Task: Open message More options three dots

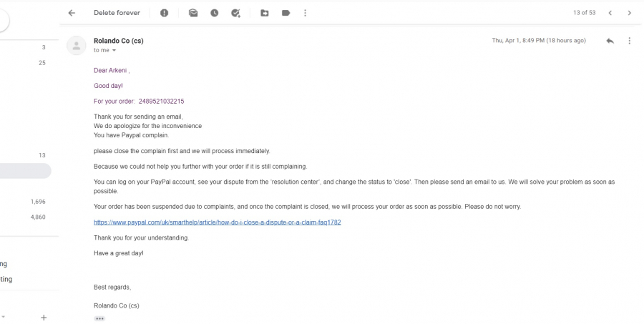Action: (x=629, y=41)
